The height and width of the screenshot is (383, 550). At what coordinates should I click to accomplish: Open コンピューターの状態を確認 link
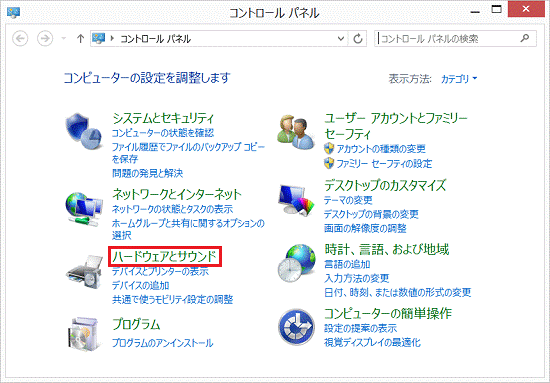pos(163,133)
